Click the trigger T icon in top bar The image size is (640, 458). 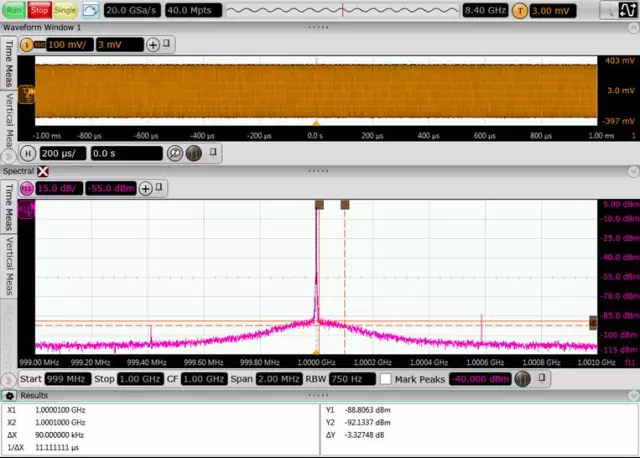pos(520,11)
